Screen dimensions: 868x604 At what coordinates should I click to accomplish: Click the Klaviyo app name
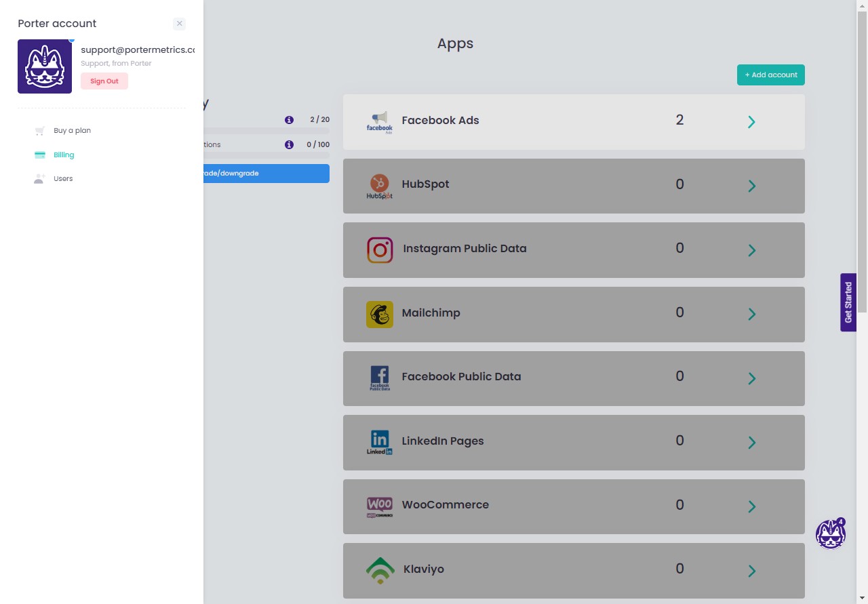[424, 569]
